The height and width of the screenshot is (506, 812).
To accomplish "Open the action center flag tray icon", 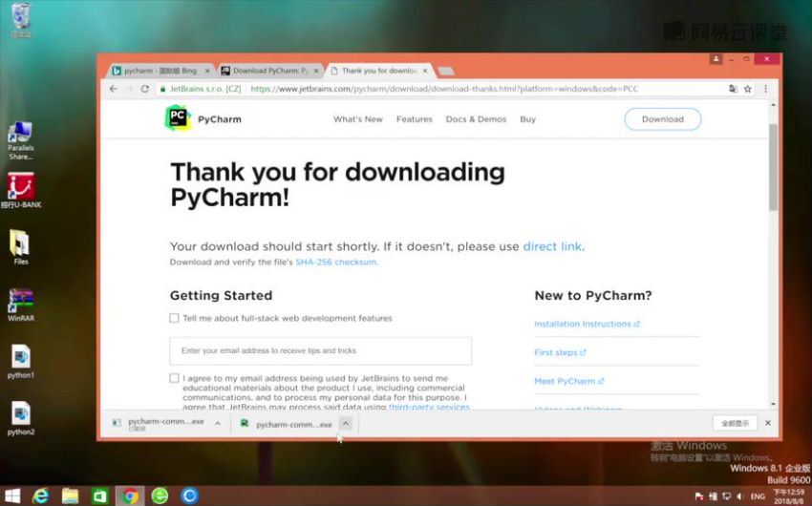I will click(699, 496).
